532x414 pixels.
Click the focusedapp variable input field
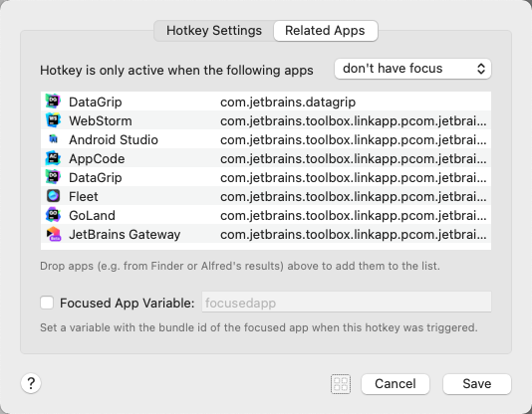[x=347, y=303]
